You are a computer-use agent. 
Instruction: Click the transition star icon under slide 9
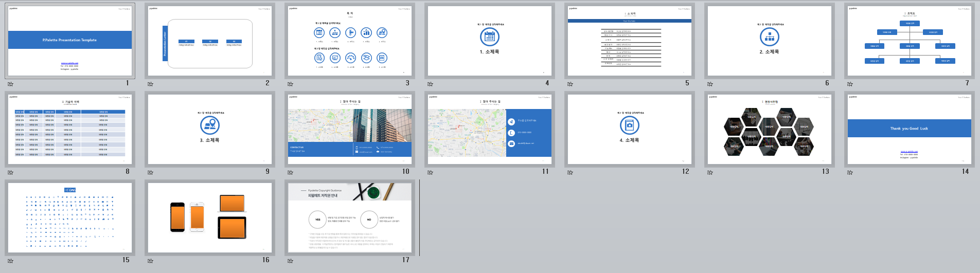tap(150, 172)
